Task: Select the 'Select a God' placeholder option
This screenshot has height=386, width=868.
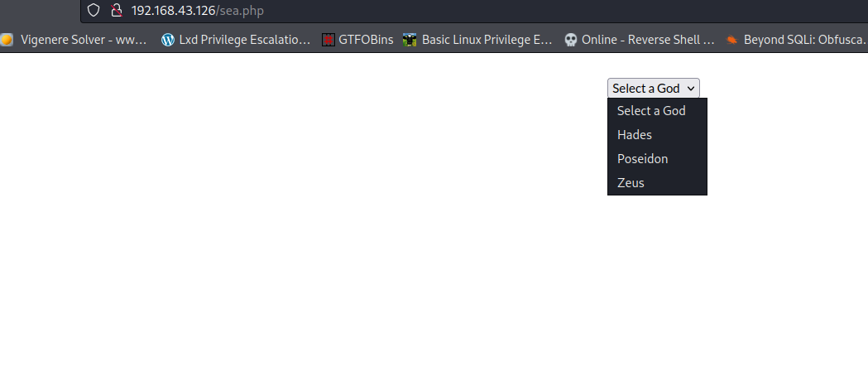Action: click(x=651, y=111)
